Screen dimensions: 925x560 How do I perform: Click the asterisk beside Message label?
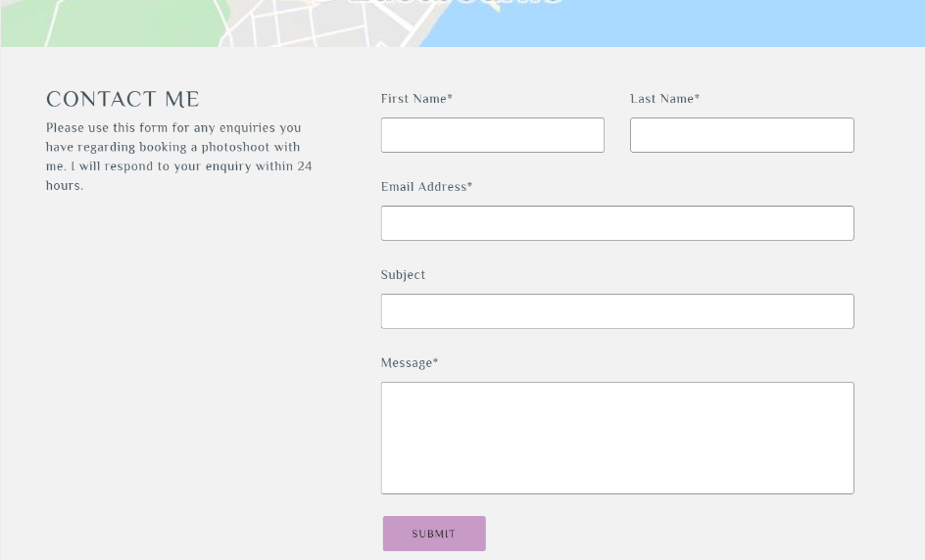(x=436, y=362)
